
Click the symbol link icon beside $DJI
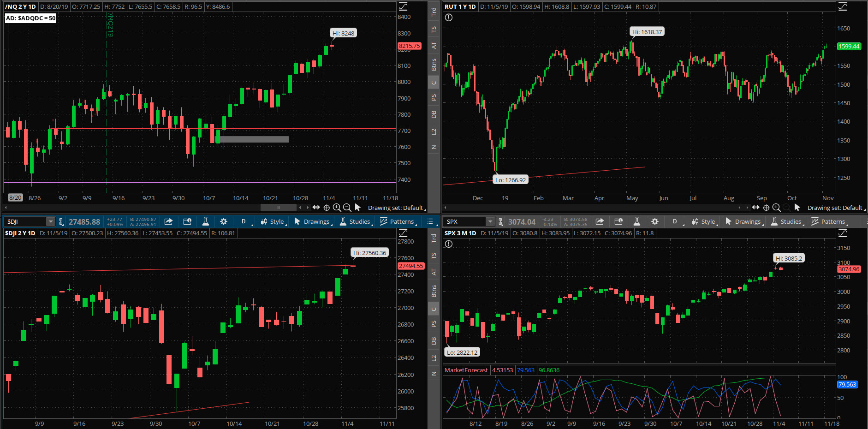[61, 222]
